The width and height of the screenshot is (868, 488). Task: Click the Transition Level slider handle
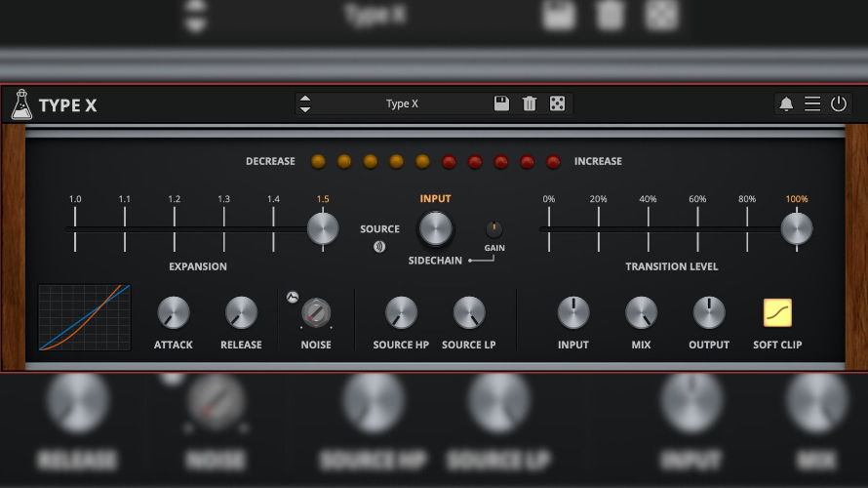tap(796, 229)
